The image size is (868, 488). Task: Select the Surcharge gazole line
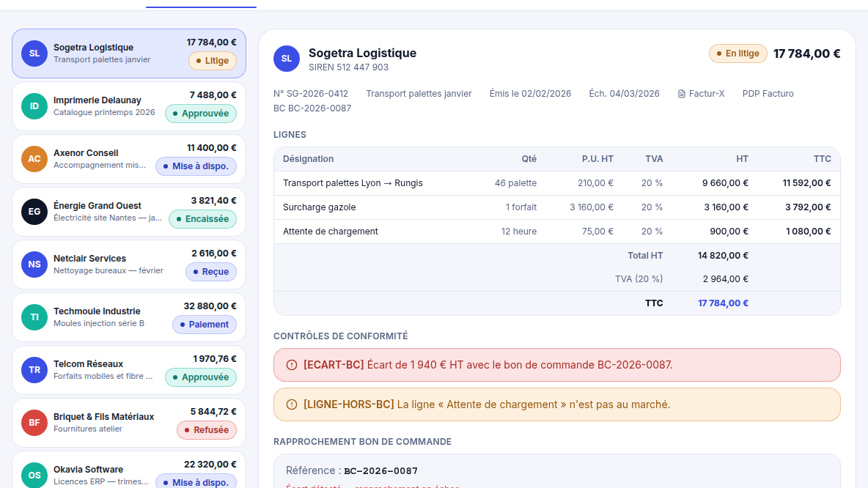click(557, 207)
